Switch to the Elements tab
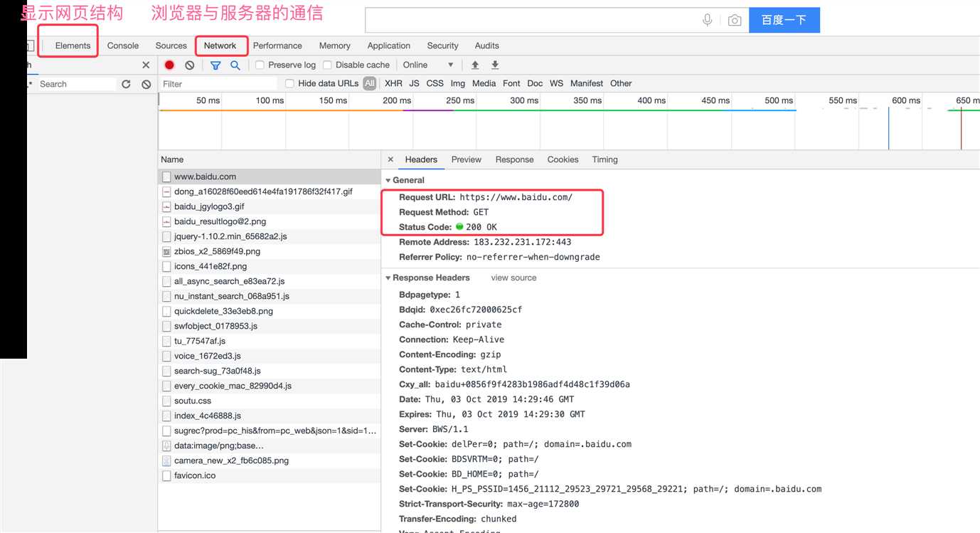 click(x=73, y=46)
